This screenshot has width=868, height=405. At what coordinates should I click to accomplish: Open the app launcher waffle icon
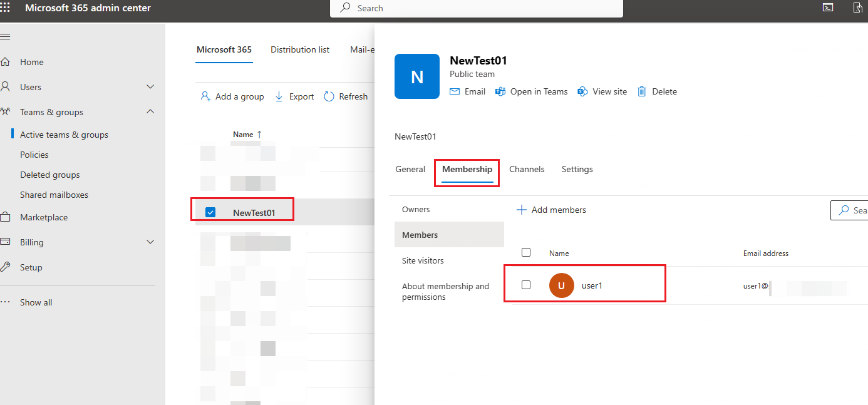(5, 8)
